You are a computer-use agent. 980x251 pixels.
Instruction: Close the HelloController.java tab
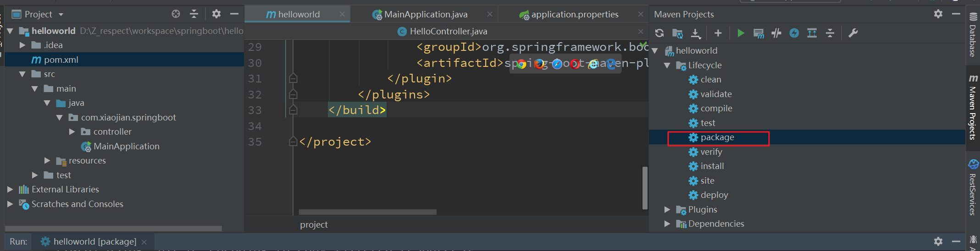tap(641, 31)
